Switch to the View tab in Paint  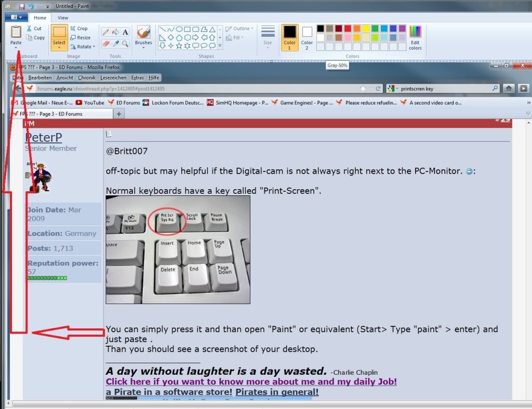pyautogui.click(x=63, y=17)
